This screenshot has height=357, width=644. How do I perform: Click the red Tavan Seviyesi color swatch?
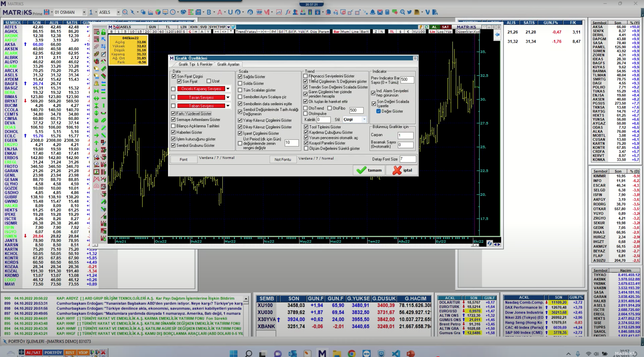click(201, 97)
